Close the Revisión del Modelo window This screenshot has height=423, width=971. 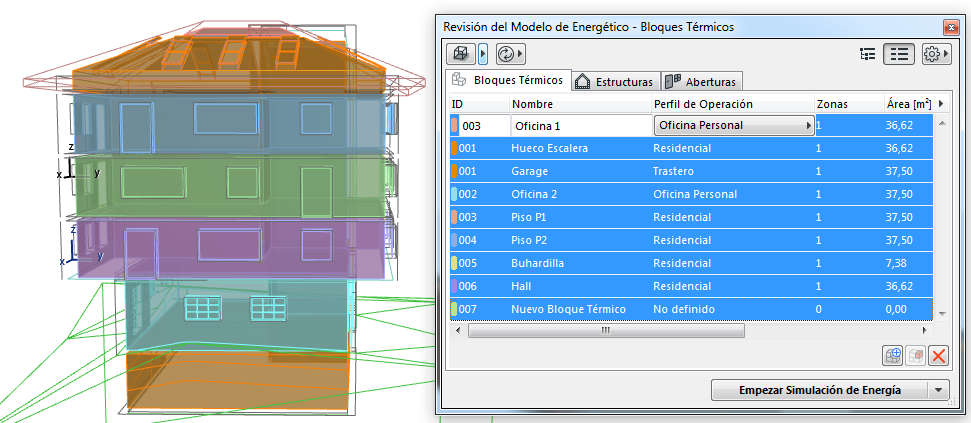click(950, 27)
